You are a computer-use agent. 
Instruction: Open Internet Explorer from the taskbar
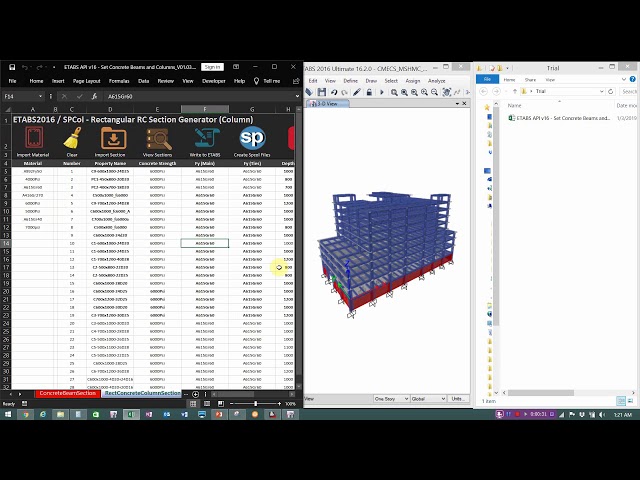coord(43,415)
